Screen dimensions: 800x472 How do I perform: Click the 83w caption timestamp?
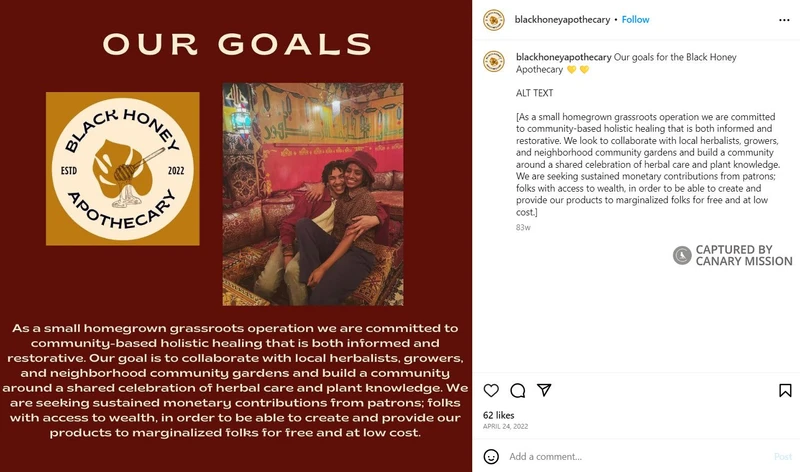pyautogui.click(x=523, y=228)
